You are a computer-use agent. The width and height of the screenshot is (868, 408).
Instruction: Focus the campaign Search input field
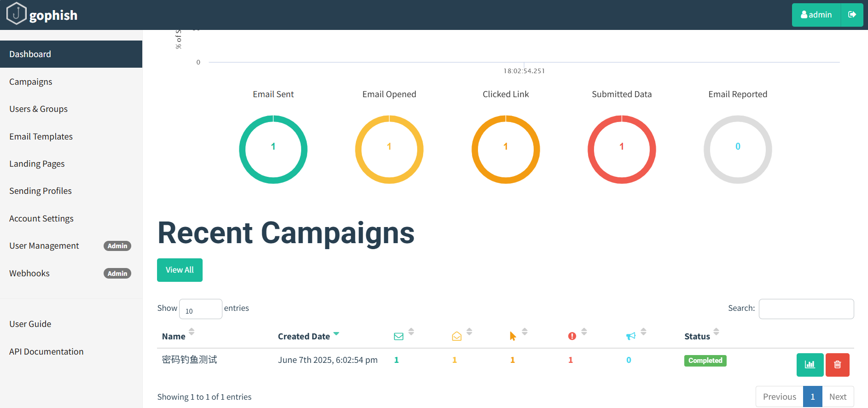(806, 309)
